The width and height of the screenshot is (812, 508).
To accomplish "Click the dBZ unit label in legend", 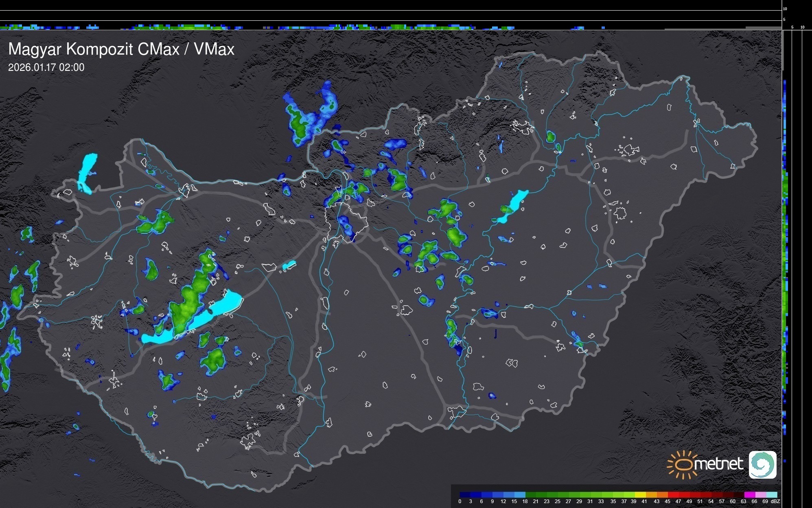I will pyautogui.click(x=775, y=501).
